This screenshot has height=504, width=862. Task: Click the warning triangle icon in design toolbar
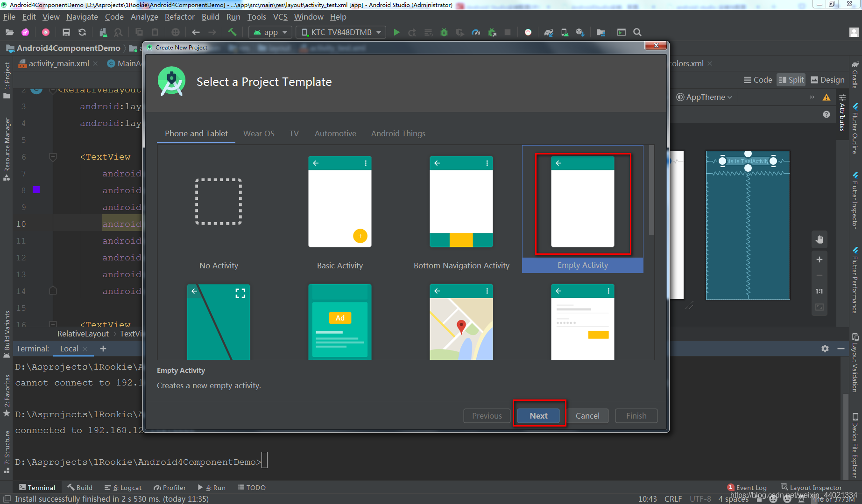(827, 97)
